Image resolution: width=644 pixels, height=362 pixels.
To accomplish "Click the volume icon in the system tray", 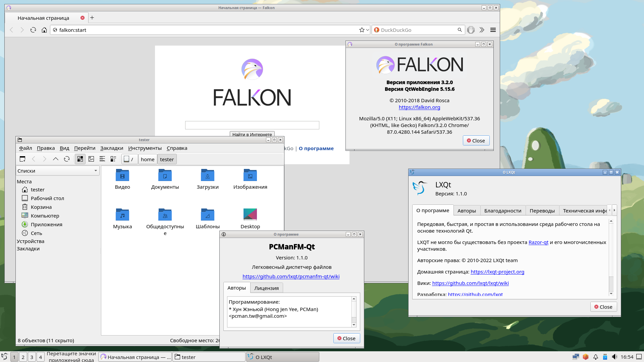I will pos(614,357).
